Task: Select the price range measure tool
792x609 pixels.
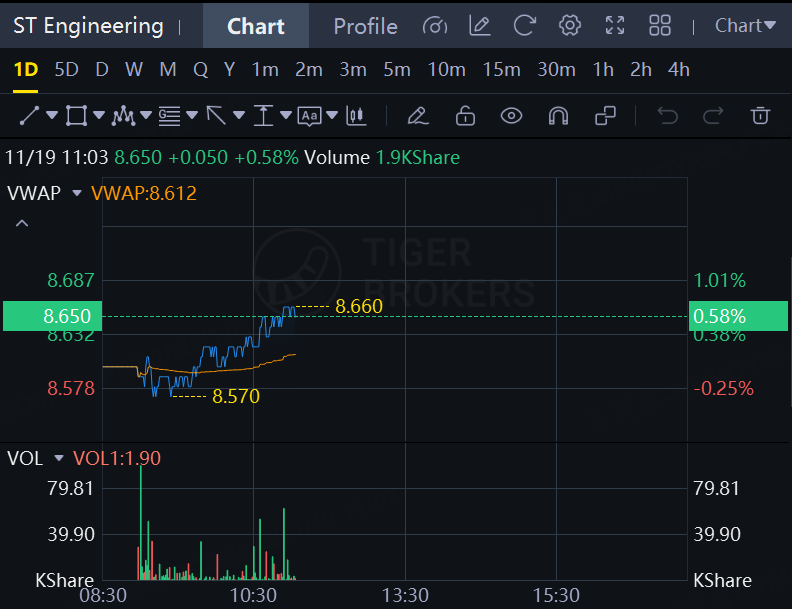Action: pos(263,116)
